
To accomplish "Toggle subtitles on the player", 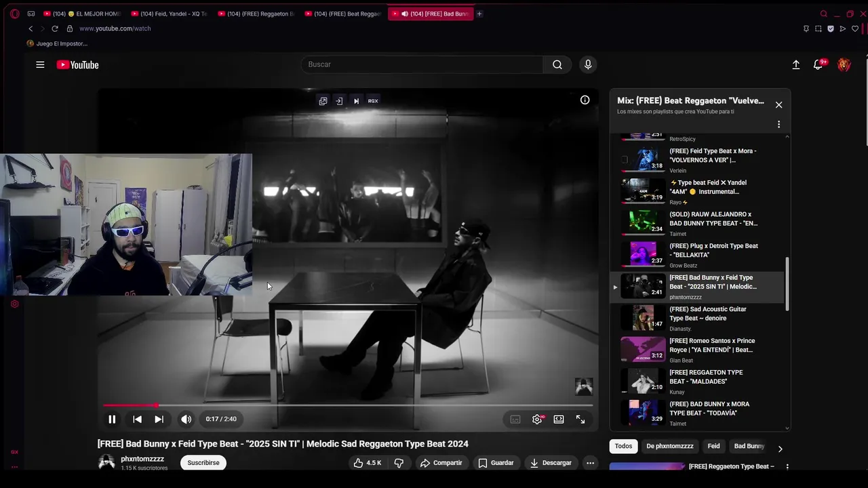I will click(515, 419).
